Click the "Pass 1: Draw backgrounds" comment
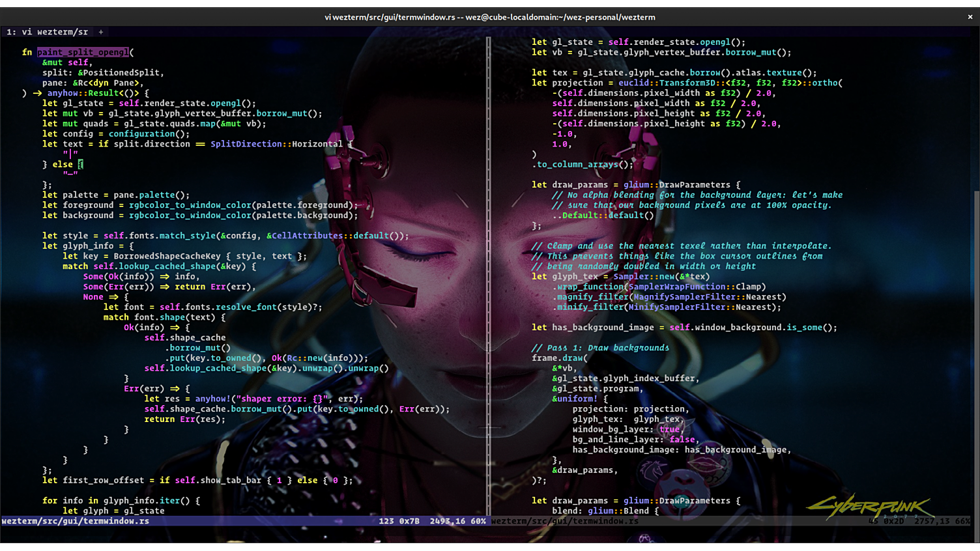Screen dimensions: 980x551 click(600, 348)
